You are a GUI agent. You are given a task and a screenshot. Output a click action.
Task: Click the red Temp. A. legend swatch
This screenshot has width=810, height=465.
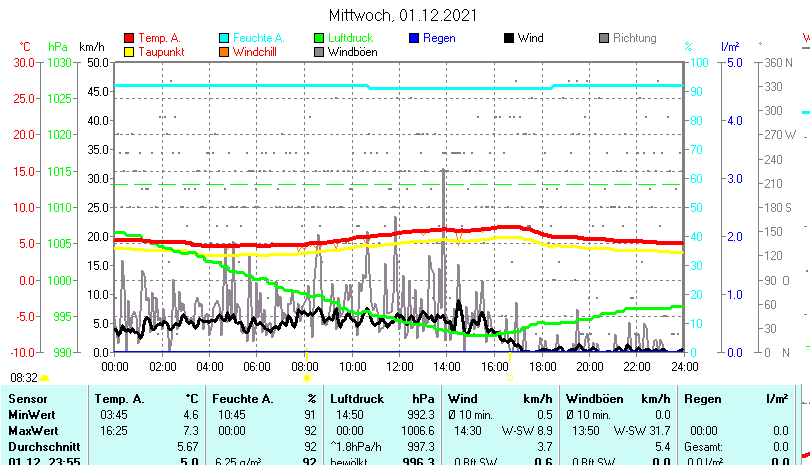pos(128,39)
